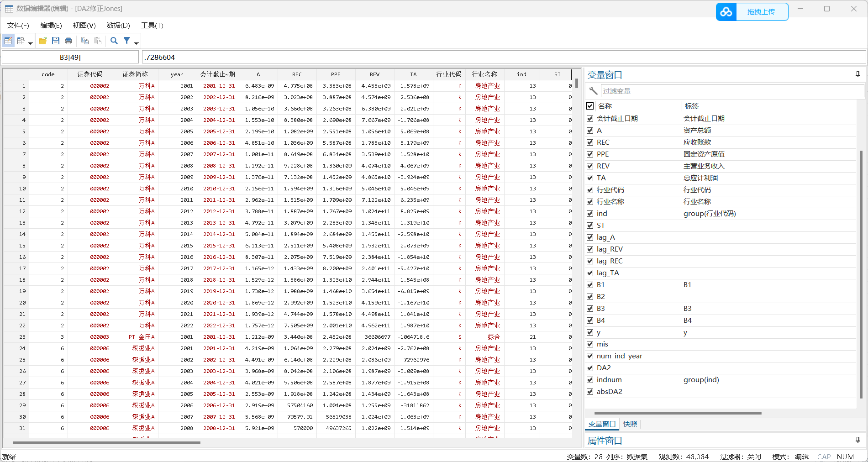Click the open file folder icon

tap(43, 41)
